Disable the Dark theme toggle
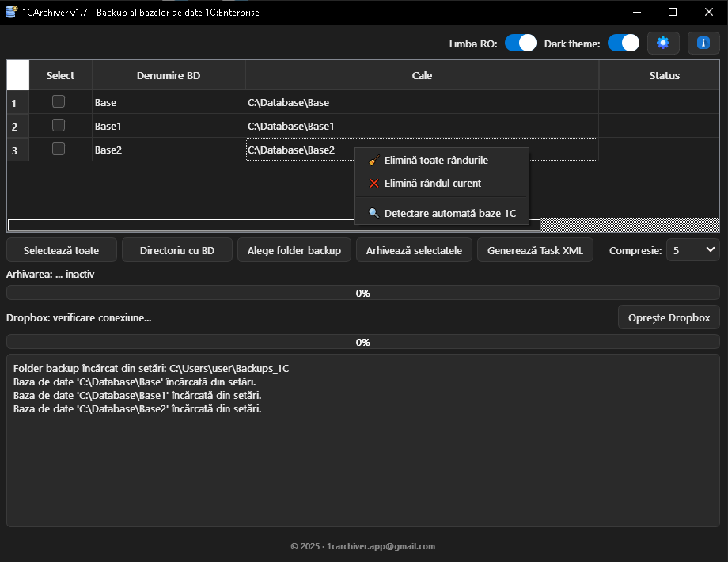Image resolution: width=728 pixels, height=562 pixels. 624,43
